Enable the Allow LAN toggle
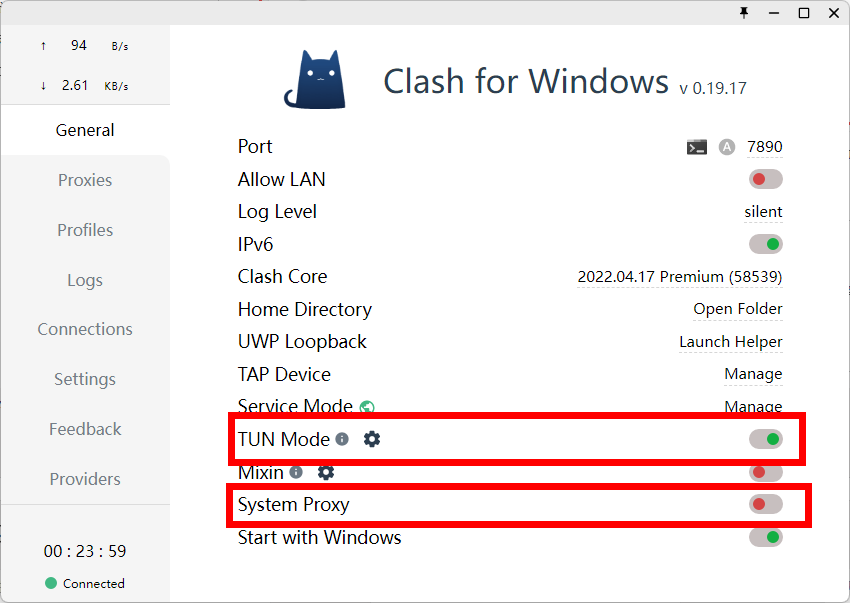Screen dimensions: 850x603 click(x=765, y=179)
